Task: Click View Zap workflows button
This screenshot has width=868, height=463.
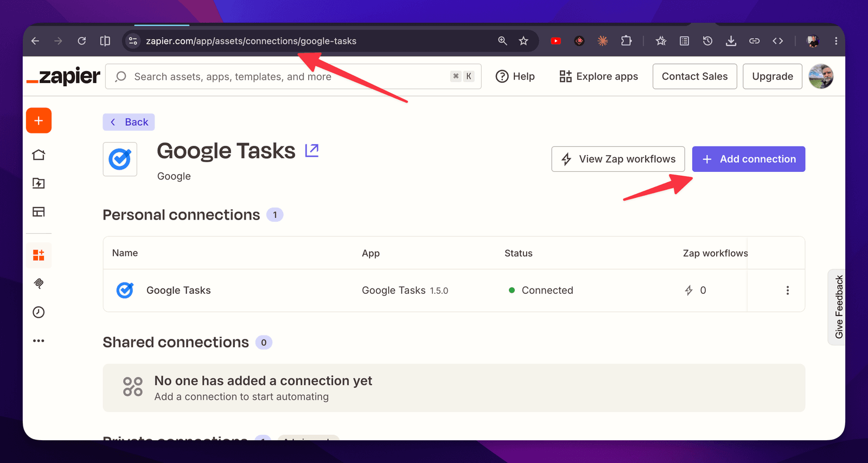Action: coord(618,159)
